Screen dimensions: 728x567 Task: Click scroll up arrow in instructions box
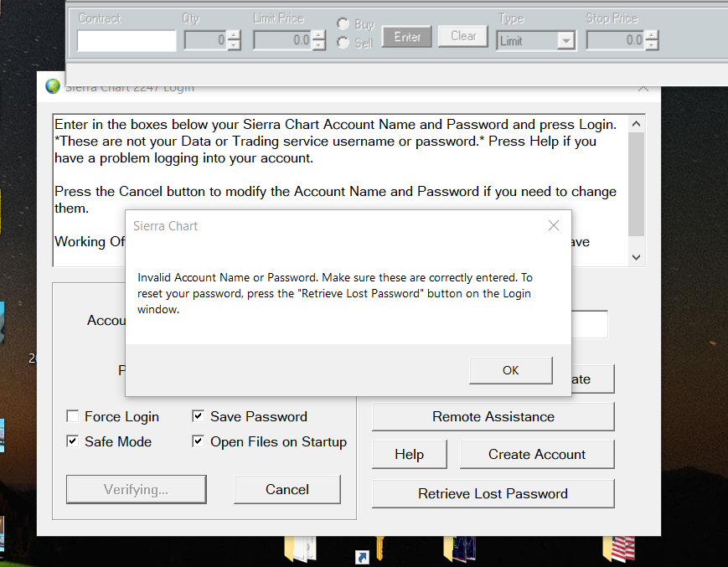pyautogui.click(x=637, y=124)
